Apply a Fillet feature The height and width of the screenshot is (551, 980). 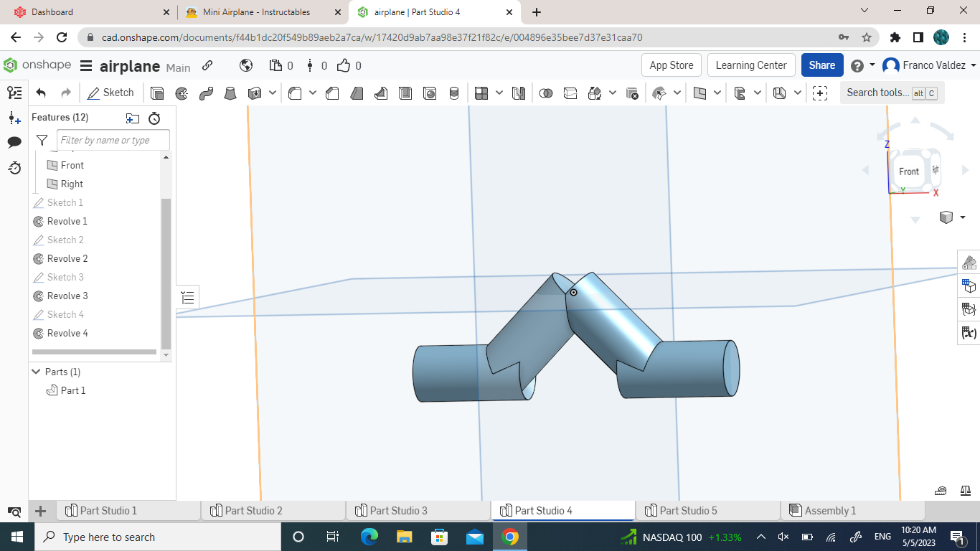pyautogui.click(x=294, y=93)
